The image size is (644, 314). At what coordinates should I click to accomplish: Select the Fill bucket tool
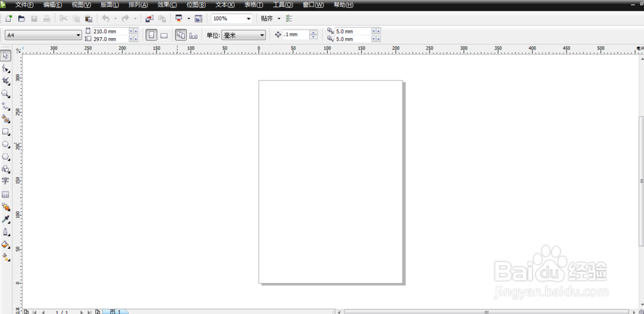click(x=6, y=245)
